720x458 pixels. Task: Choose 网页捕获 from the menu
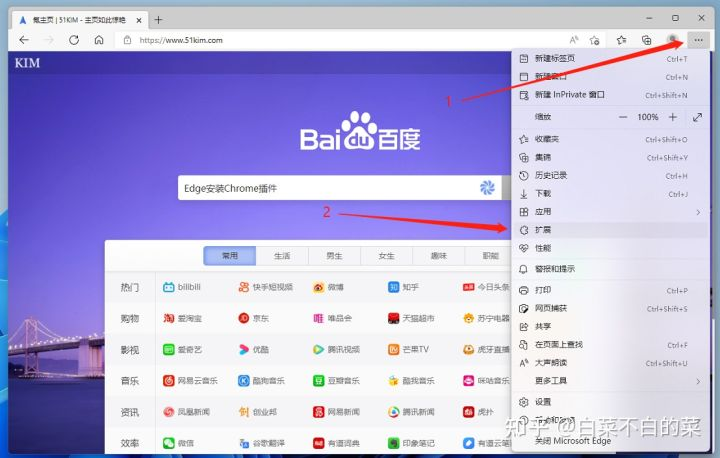point(610,308)
